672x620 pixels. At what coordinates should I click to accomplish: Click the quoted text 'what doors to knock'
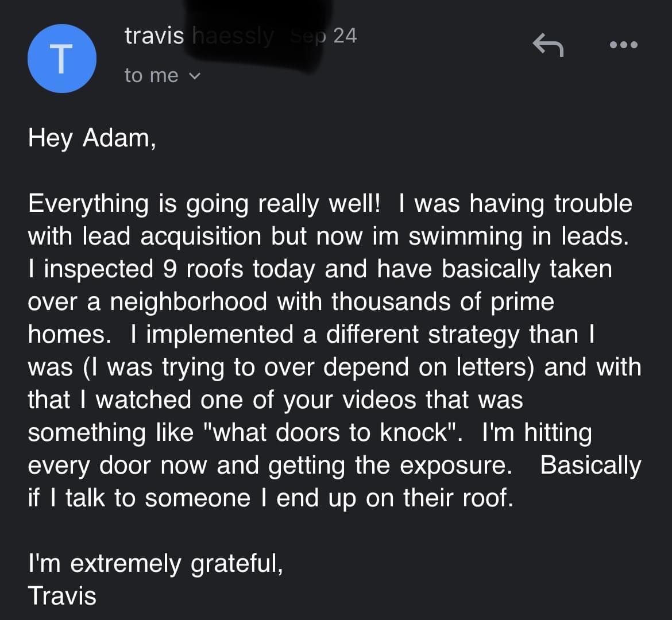coord(330,432)
